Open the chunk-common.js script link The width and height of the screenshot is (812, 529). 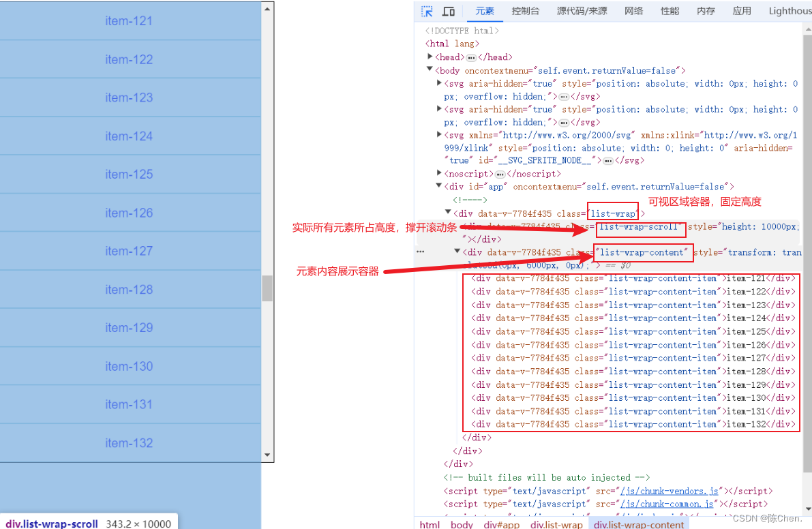pos(667,504)
